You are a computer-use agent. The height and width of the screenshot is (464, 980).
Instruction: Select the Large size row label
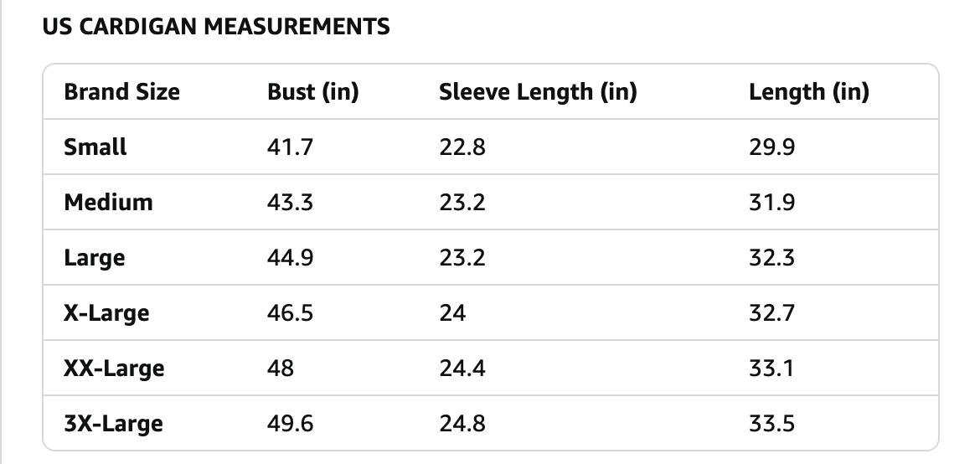click(94, 257)
